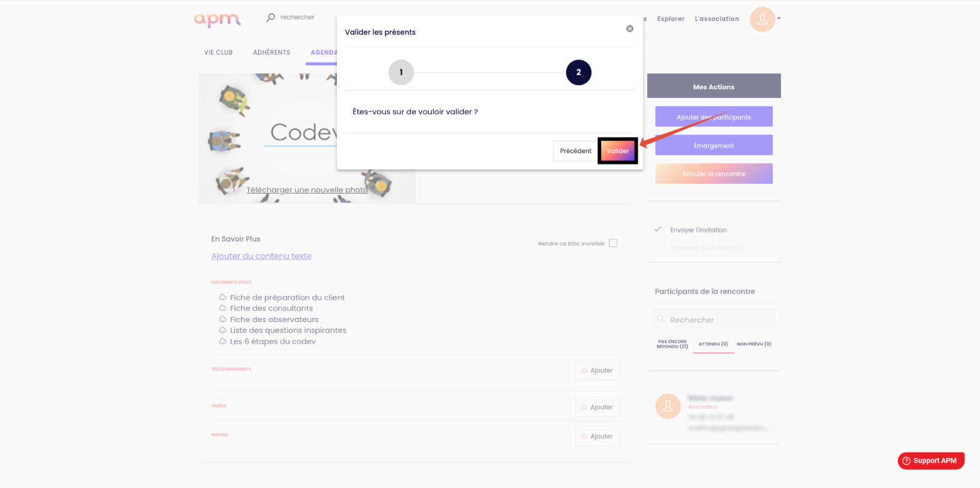Open Fiche de préparation du client
The width and height of the screenshot is (980, 488).
pyautogui.click(x=287, y=297)
